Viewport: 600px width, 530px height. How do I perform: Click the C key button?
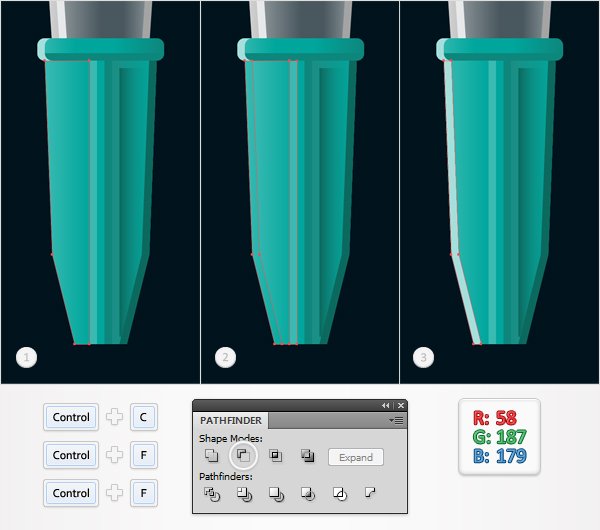pos(143,417)
